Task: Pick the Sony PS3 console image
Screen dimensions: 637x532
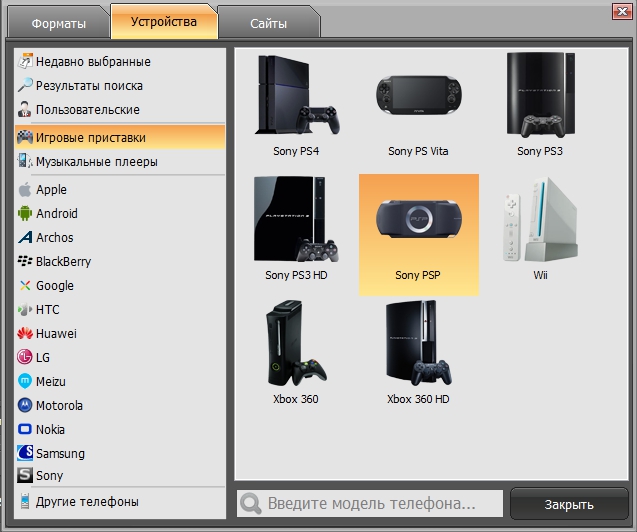Action: click(540, 95)
